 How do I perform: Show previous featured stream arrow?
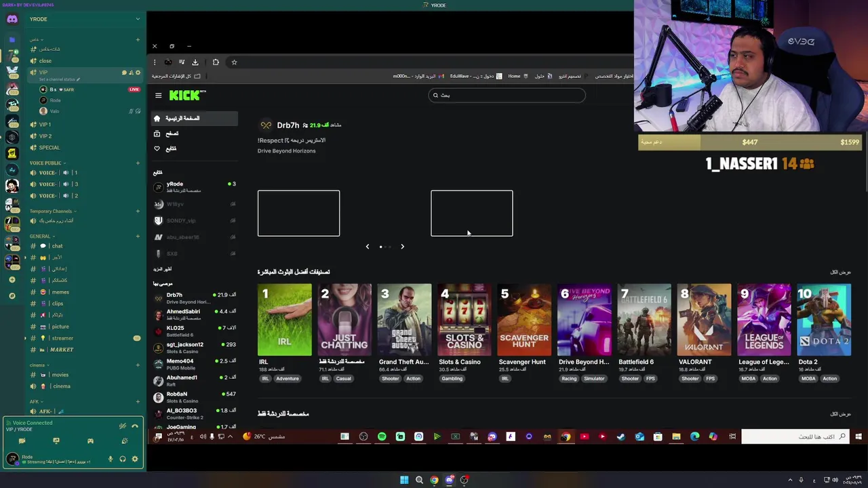coord(368,247)
